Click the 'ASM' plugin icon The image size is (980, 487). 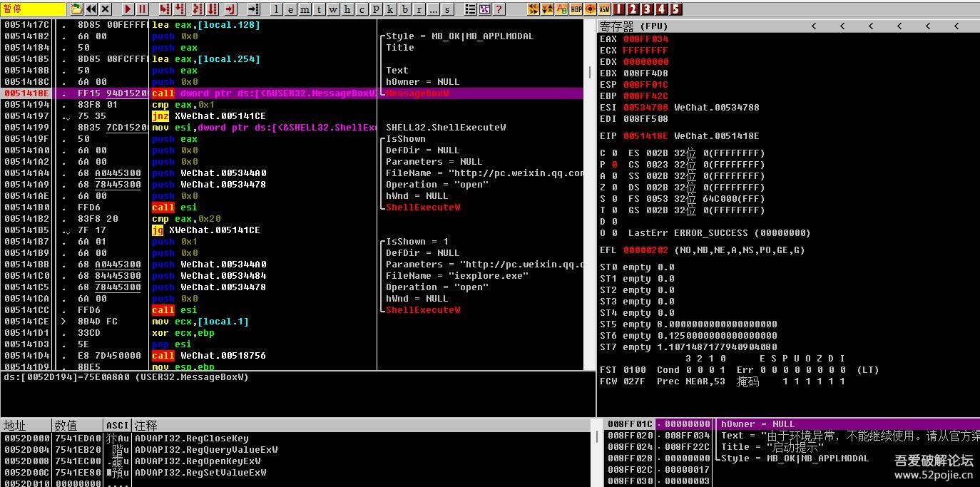(x=605, y=9)
